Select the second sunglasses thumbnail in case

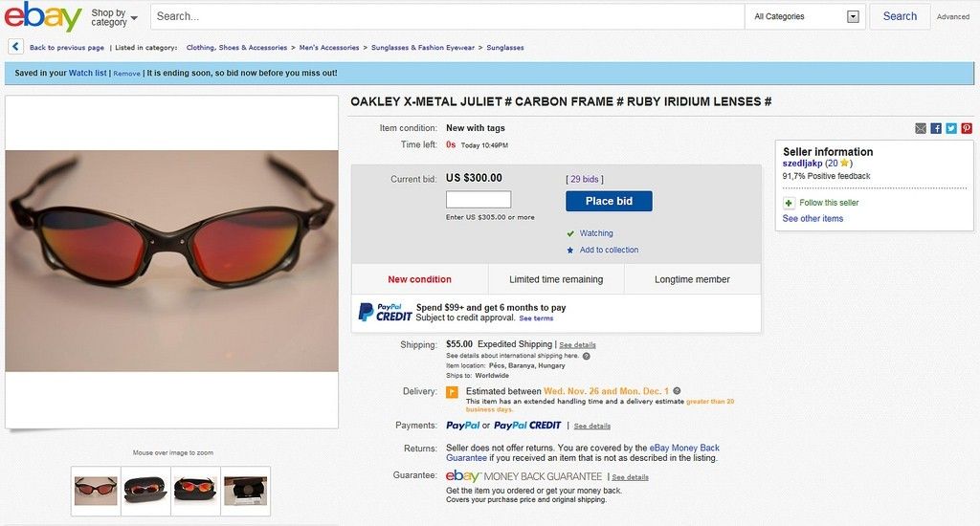[145, 491]
